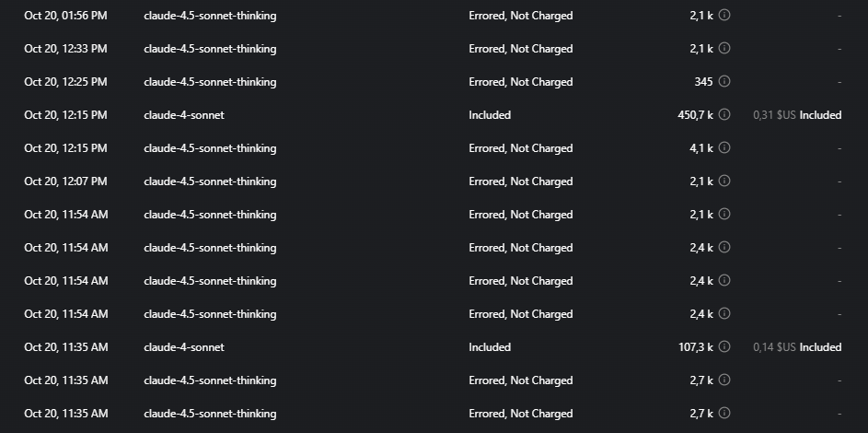This screenshot has width=868, height=433.
Task: Click info icon next to 107,3 k tokens
Action: (724, 347)
